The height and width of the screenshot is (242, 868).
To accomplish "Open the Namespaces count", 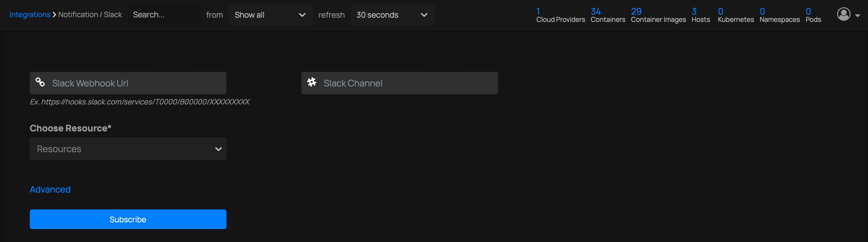I will click(x=780, y=15).
